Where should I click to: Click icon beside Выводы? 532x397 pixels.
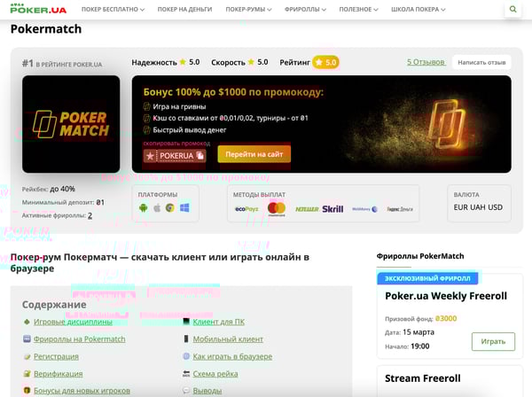[186, 391]
